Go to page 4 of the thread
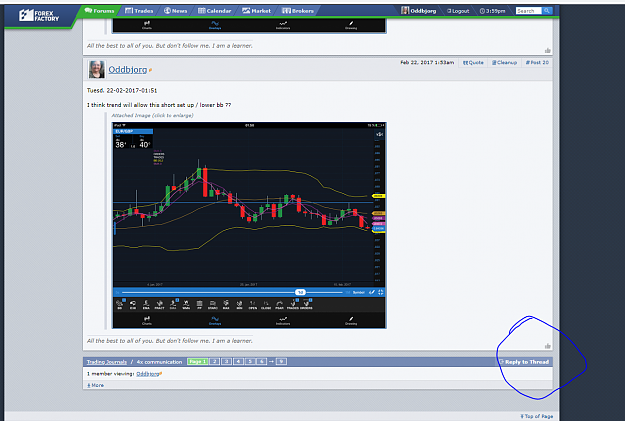The width and height of the screenshot is (625, 421). coord(238,362)
